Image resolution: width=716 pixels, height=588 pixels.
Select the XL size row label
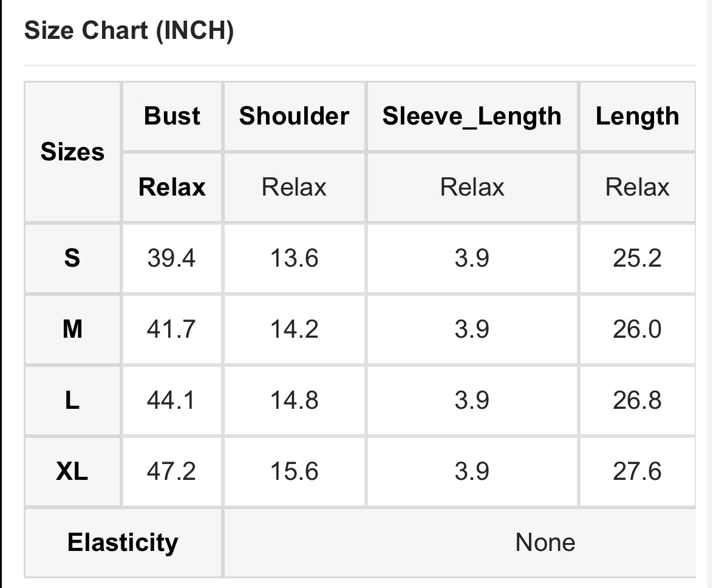point(73,471)
